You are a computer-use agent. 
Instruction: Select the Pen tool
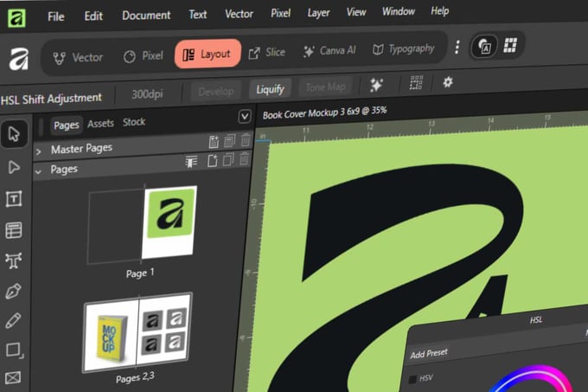coord(14,292)
